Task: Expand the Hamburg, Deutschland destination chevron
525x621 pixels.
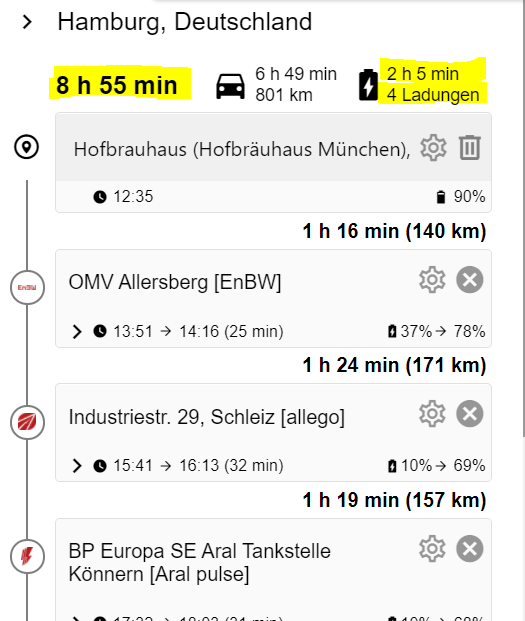Action: [27, 22]
